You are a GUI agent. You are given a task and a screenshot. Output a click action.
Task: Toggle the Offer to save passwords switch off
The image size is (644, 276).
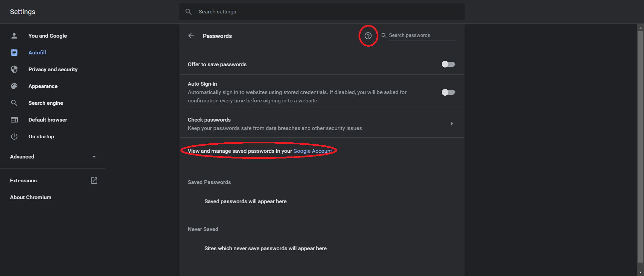point(448,64)
